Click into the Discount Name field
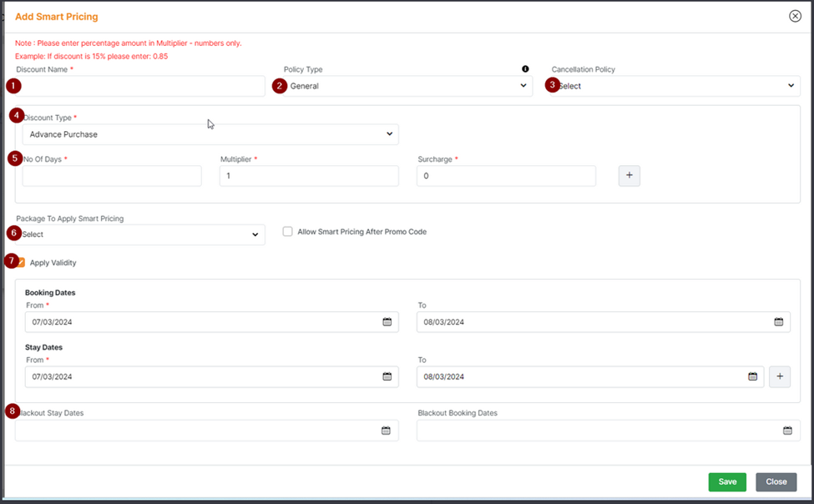 tap(142, 86)
